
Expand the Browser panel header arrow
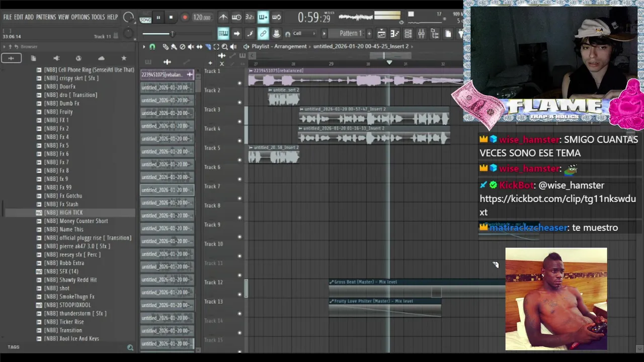(x=4, y=47)
